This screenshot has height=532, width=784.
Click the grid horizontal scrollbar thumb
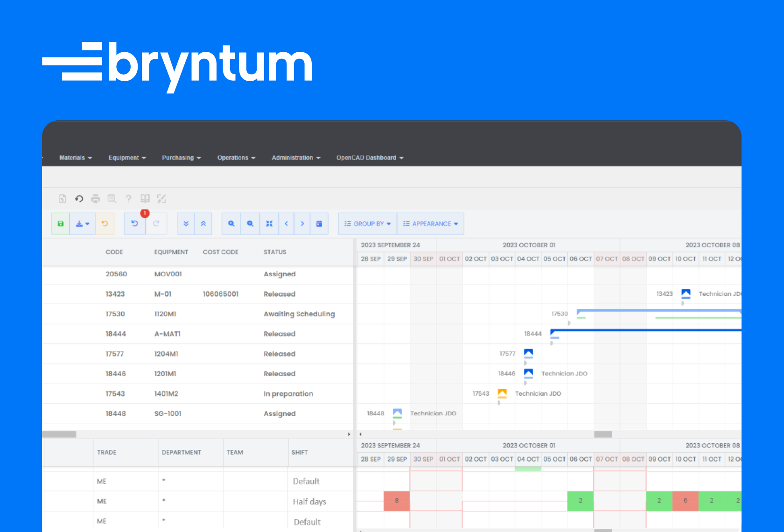(59, 434)
